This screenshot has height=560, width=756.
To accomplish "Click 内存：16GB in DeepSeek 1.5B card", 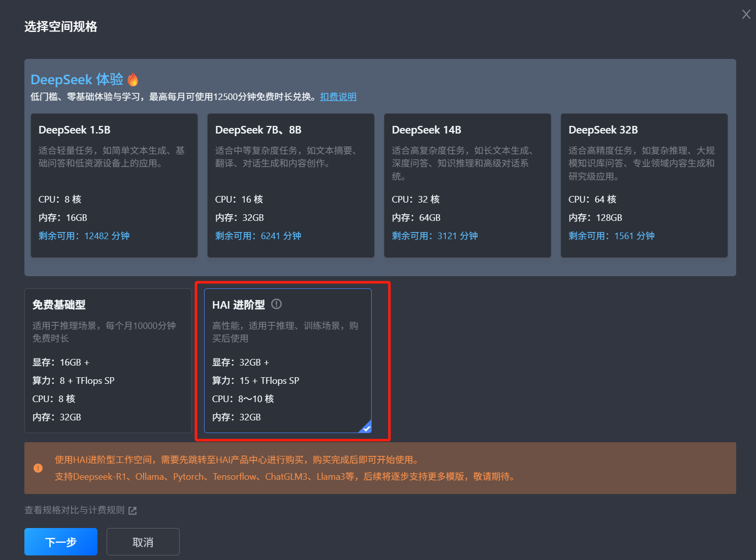I will point(63,217).
